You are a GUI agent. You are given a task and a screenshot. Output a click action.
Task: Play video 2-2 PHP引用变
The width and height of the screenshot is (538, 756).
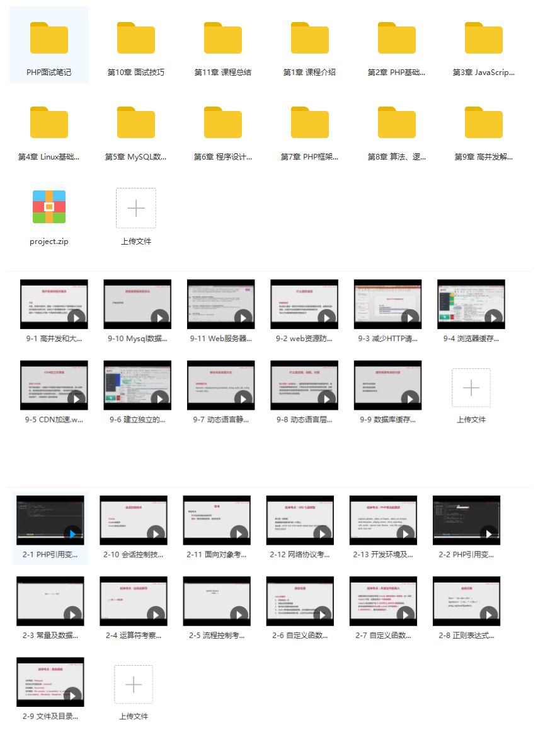pyautogui.click(x=467, y=520)
